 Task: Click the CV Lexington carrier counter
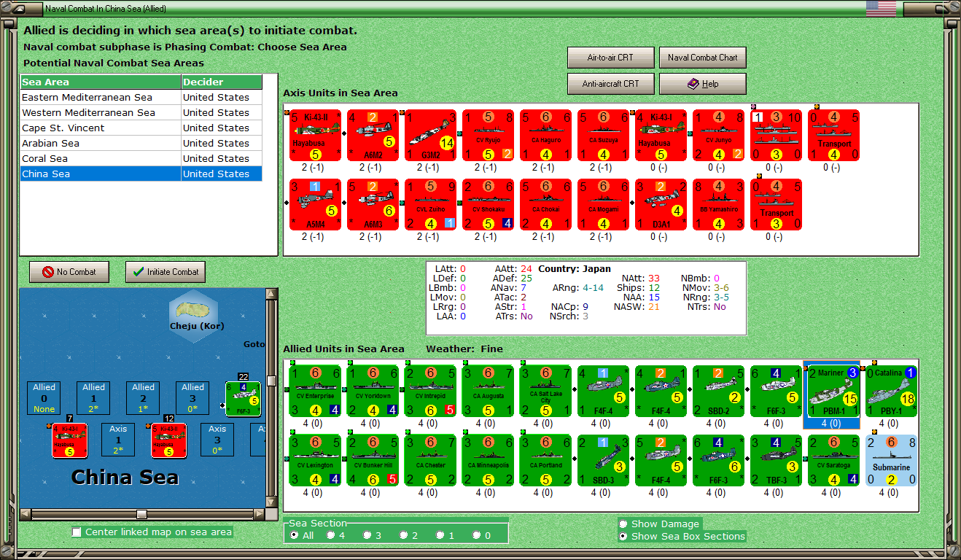[x=316, y=460]
